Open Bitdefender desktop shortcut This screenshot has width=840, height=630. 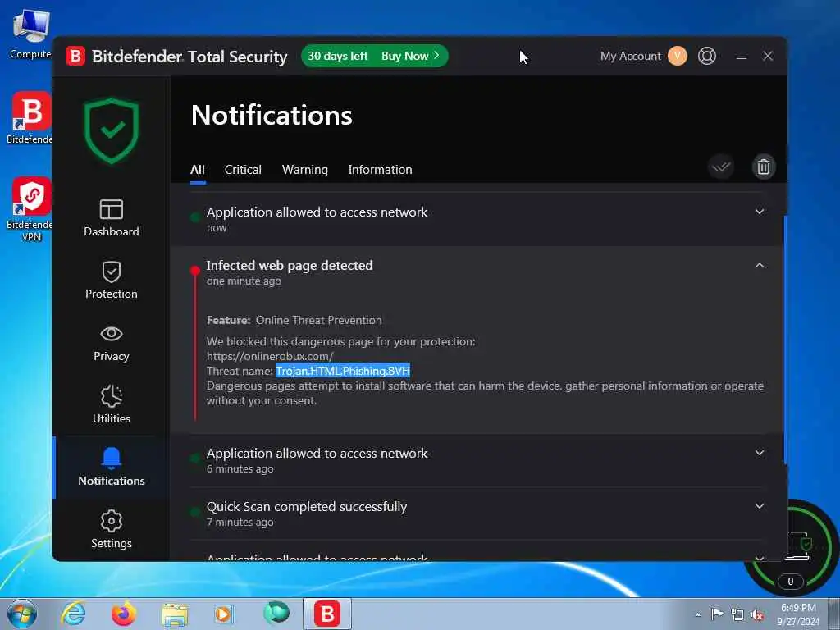point(30,118)
